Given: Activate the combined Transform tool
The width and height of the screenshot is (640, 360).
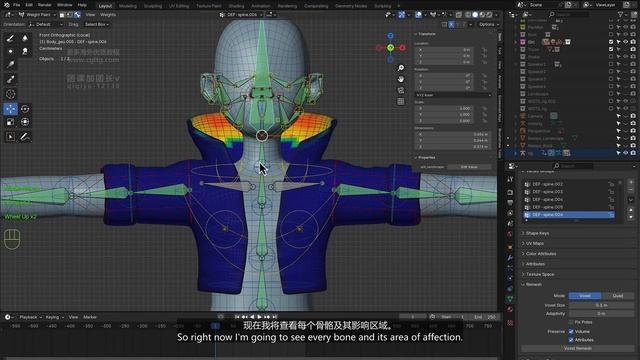Looking at the screenshot, I should click(25, 122).
